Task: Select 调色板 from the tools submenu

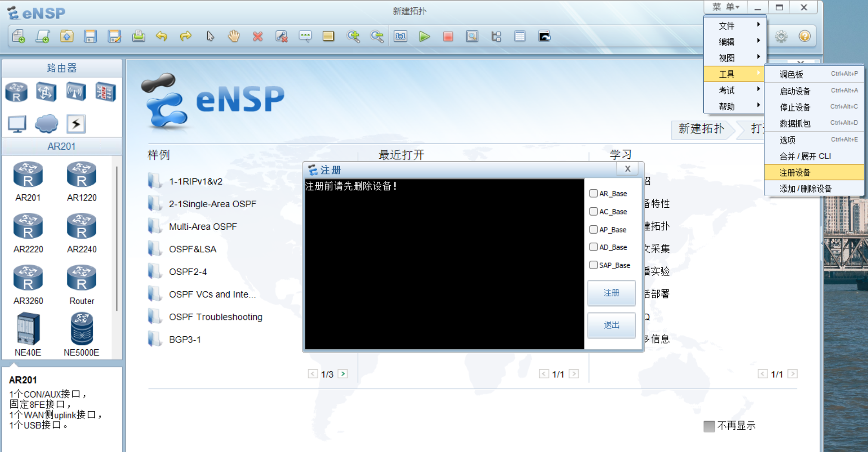Action: click(814, 74)
